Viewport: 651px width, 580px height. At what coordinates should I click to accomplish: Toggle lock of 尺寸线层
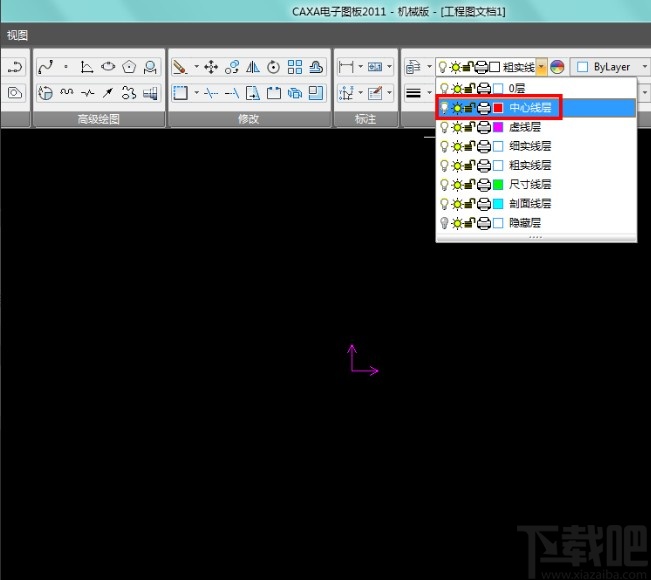[469, 184]
